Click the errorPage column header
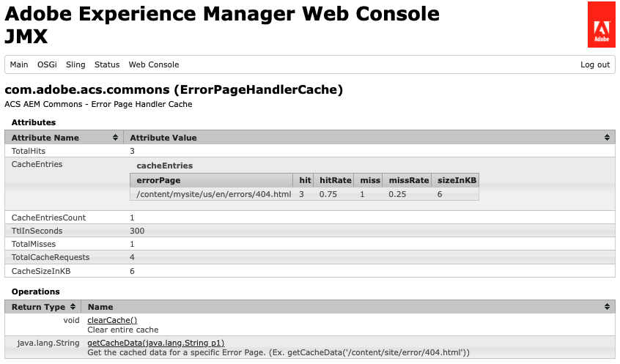The image size is (620, 364). [x=212, y=180]
